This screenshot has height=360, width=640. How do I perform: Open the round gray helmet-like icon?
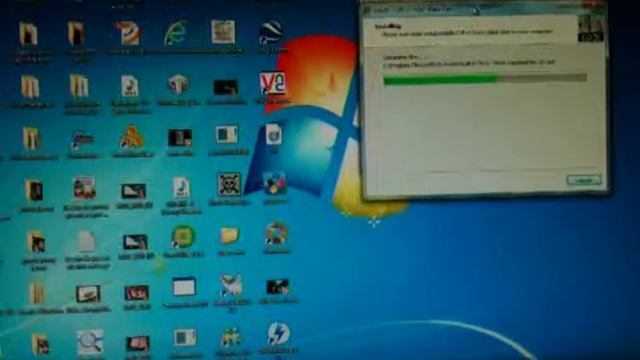pos(178,84)
